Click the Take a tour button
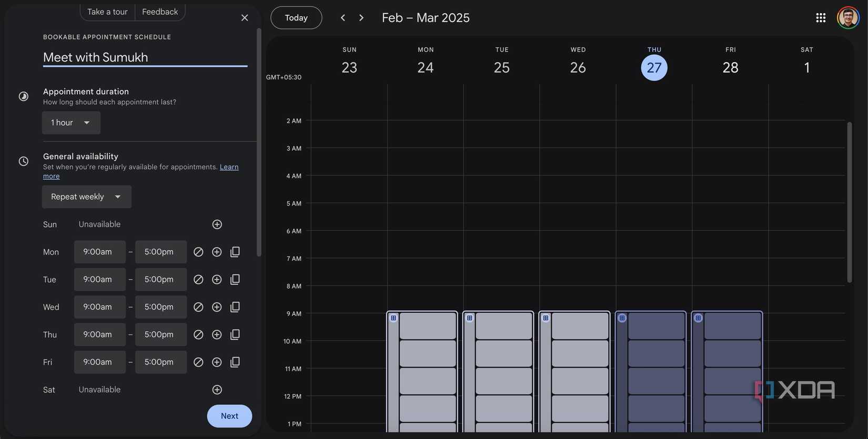 point(107,12)
